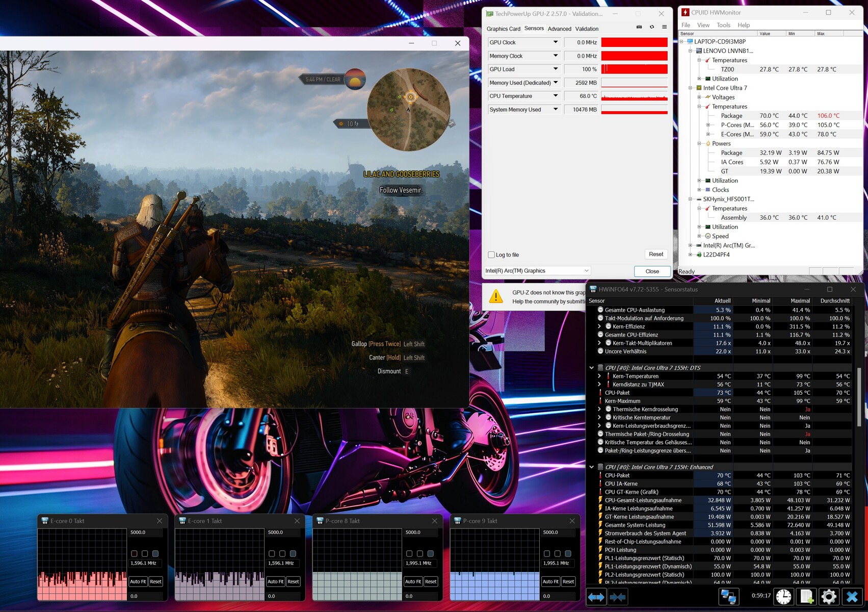The width and height of the screenshot is (868, 612).
Task: Expand the Voltages node in HWMonitor
Action: click(x=699, y=97)
